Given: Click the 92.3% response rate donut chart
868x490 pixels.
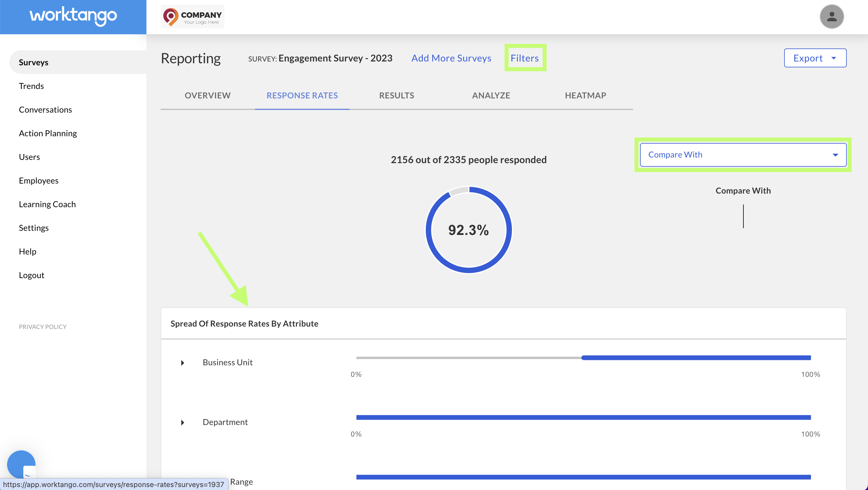Looking at the screenshot, I should point(469,230).
